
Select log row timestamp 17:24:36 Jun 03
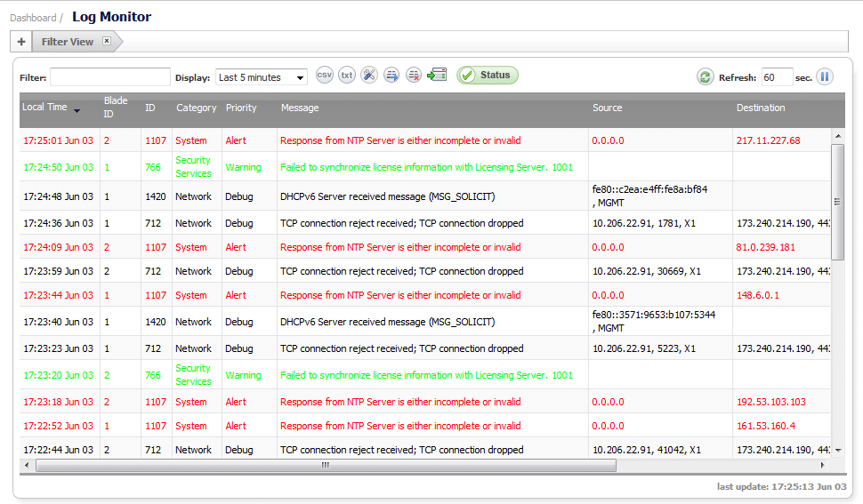(x=59, y=223)
